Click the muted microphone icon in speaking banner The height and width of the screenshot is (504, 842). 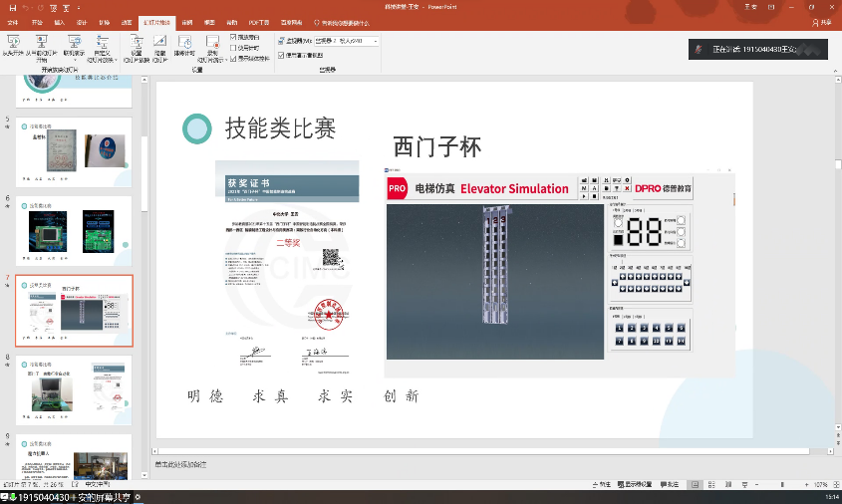tap(699, 49)
